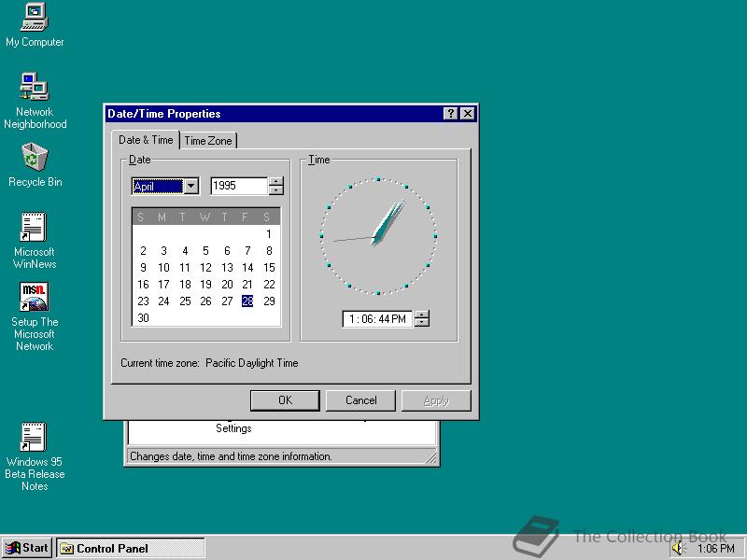Click the time field 1:06:44 PM
Image resolution: width=747 pixels, height=560 pixels.
pos(377,318)
